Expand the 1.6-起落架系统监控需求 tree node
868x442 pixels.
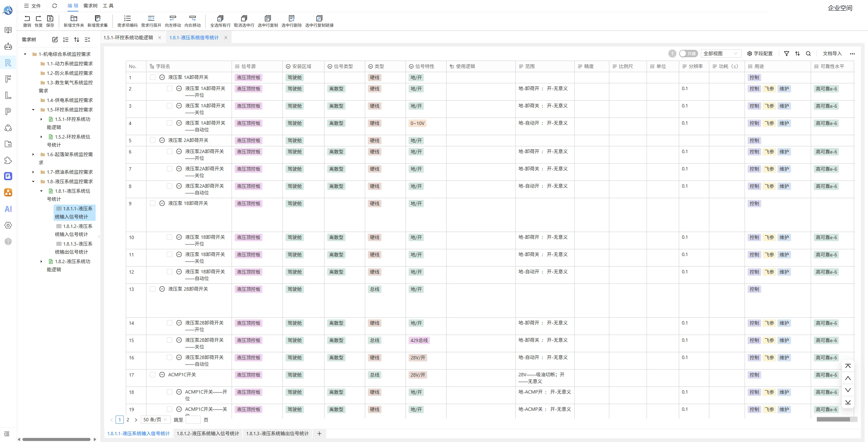tap(33, 154)
